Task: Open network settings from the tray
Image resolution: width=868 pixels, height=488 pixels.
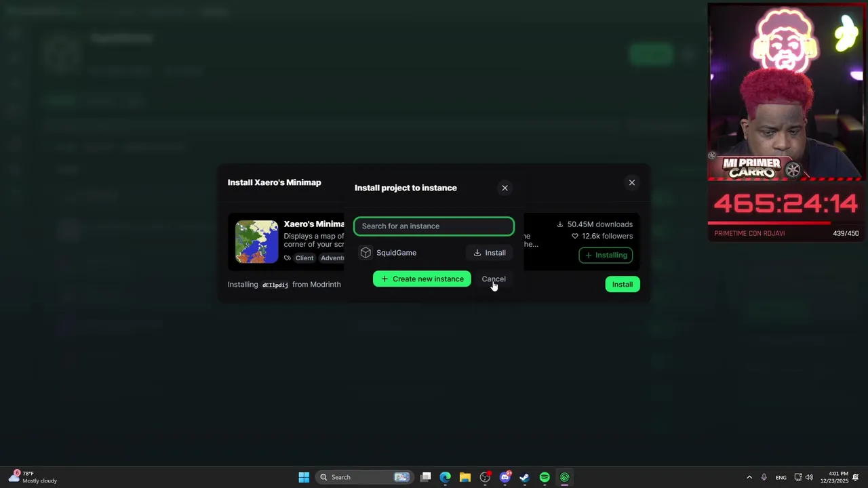Action: [x=798, y=477]
